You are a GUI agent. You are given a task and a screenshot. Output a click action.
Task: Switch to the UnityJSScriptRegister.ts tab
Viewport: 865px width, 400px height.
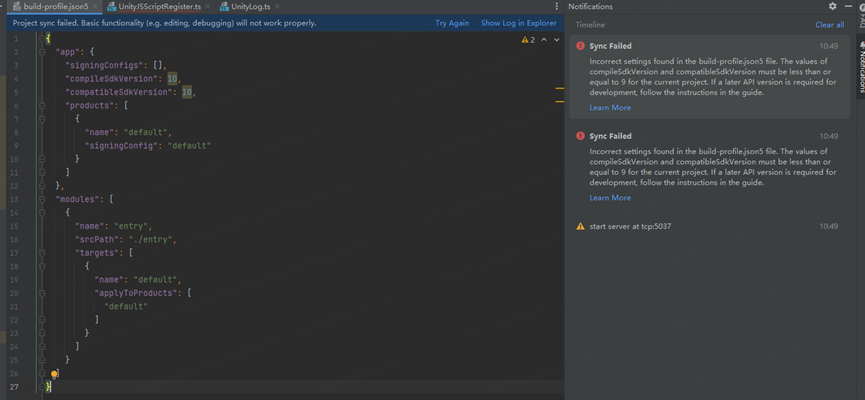tap(160, 7)
